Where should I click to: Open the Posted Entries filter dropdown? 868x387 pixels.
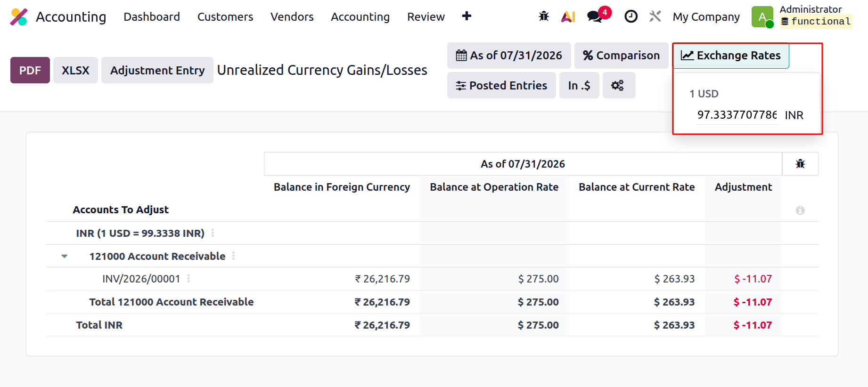pyautogui.click(x=501, y=85)
